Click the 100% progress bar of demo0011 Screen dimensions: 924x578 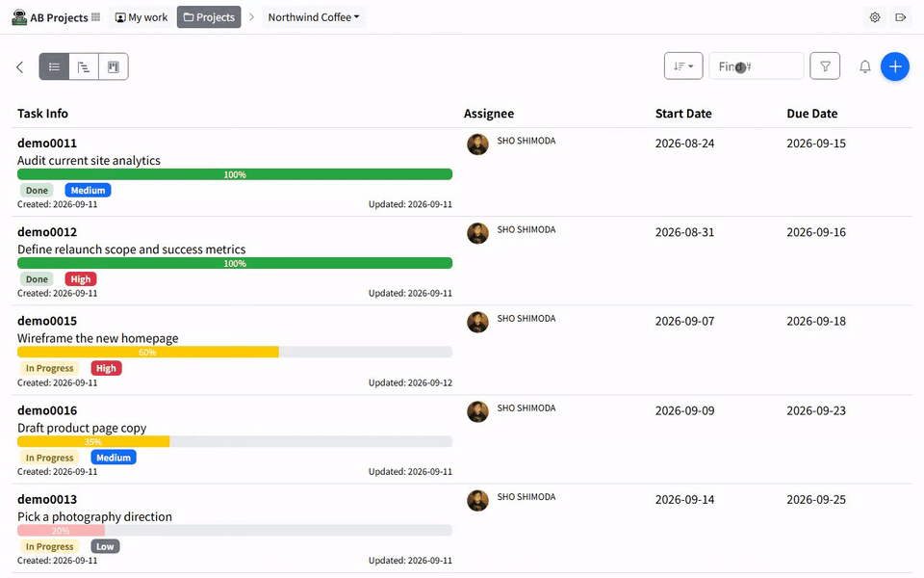pyautogui.click(x=235, y=174)
